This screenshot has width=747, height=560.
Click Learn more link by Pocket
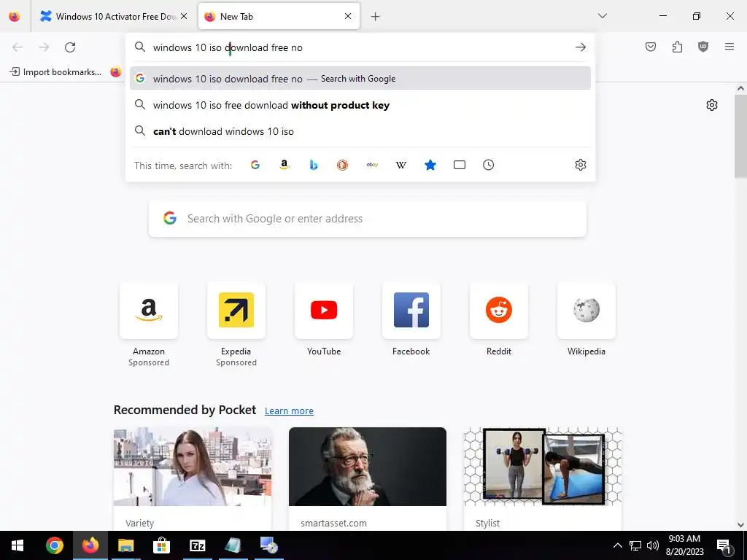click(x=289, y=411)
